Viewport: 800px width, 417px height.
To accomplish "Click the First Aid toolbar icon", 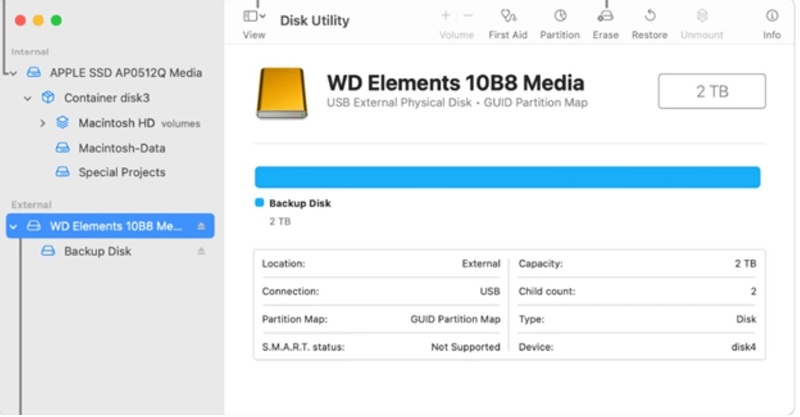I will 508,17.
